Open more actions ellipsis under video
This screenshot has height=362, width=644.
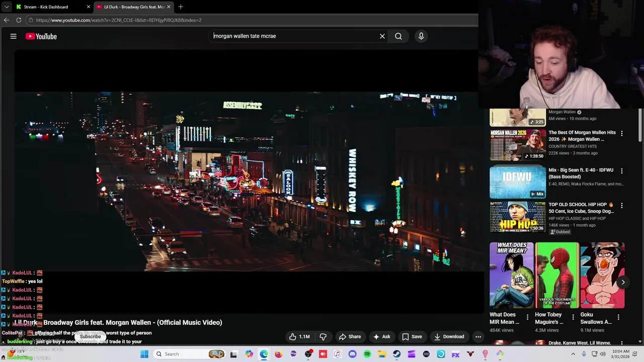(x=478, y=337)
